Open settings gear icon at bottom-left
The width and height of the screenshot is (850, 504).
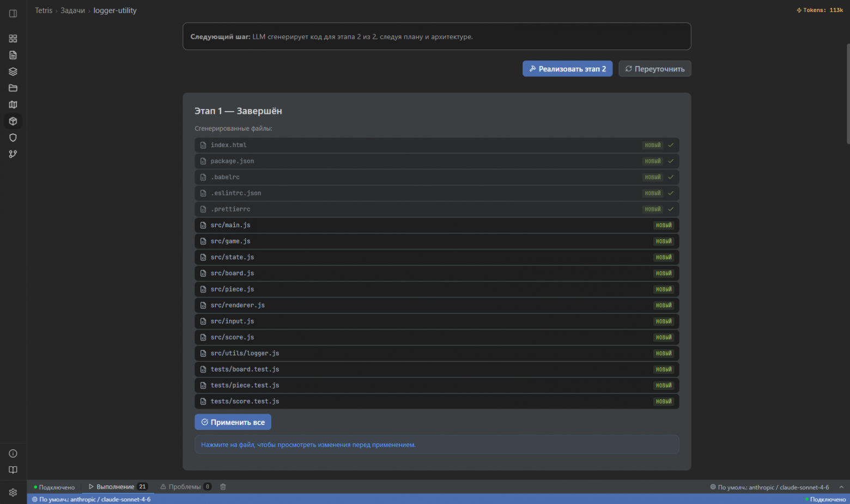coord(13,493)
